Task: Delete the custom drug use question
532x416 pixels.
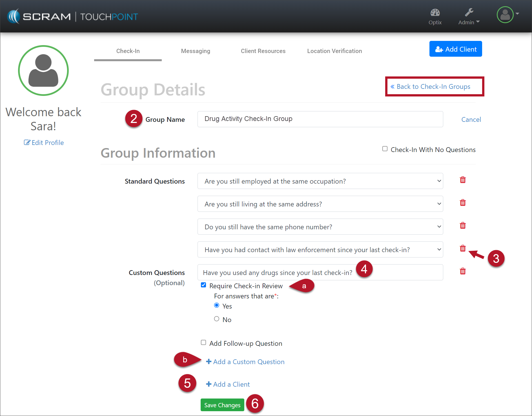Action: pos(462,271)
